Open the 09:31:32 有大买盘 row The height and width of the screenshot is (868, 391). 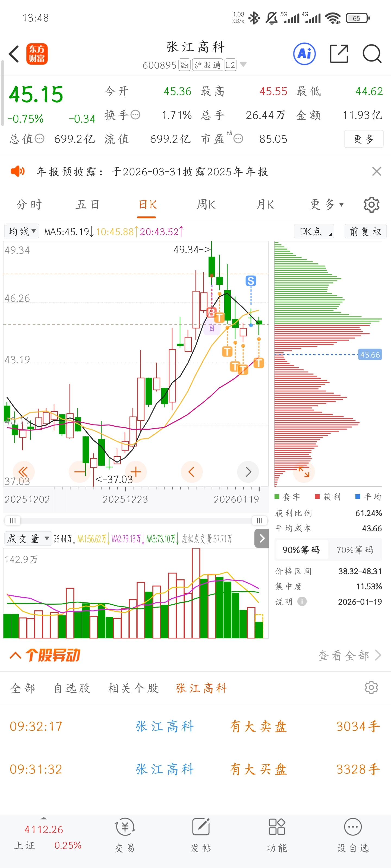tap(195, 769)
